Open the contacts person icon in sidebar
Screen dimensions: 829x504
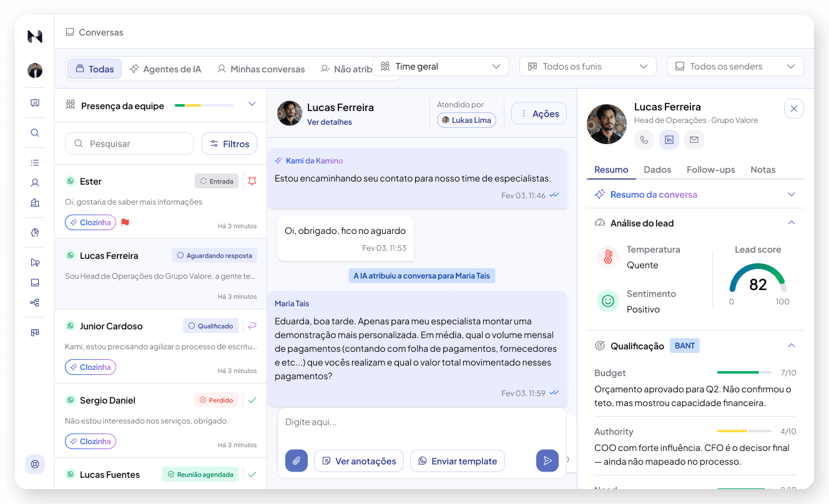(x=35, y=183)
